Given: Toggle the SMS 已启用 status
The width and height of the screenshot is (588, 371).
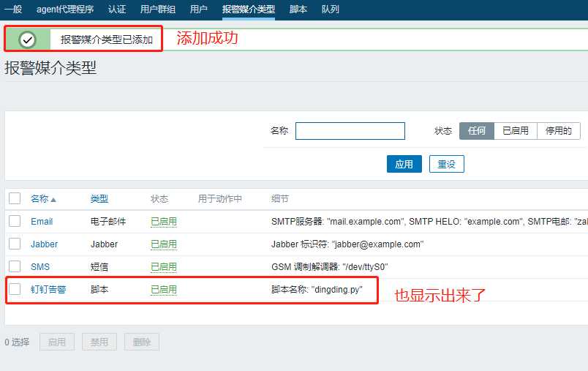Looking at the screenshot, I should 164,266.
